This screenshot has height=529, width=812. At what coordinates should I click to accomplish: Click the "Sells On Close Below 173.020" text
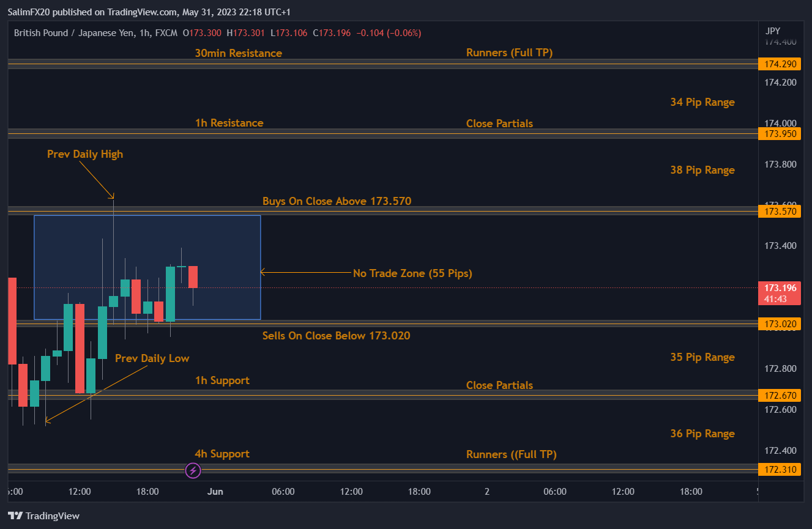point(336,336)
